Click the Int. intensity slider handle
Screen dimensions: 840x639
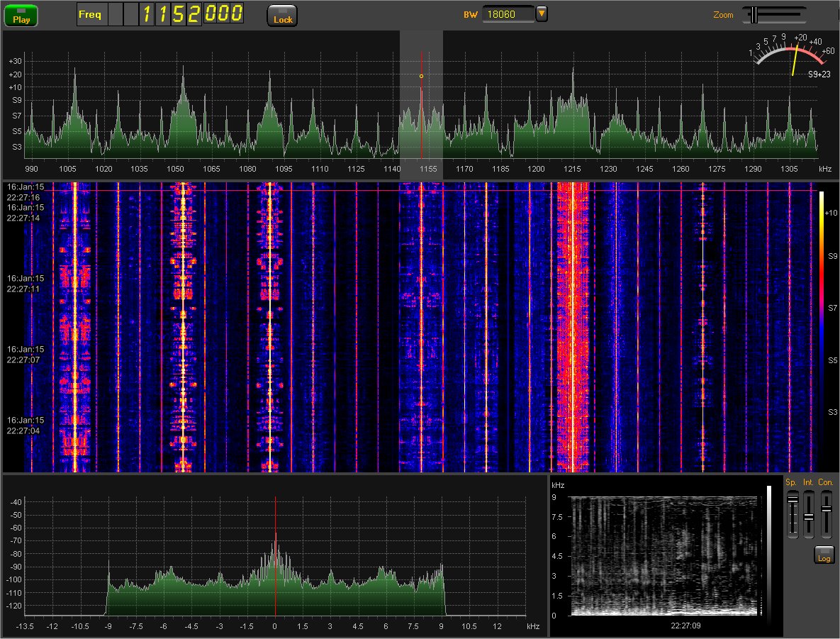click(x=809, y=516)
